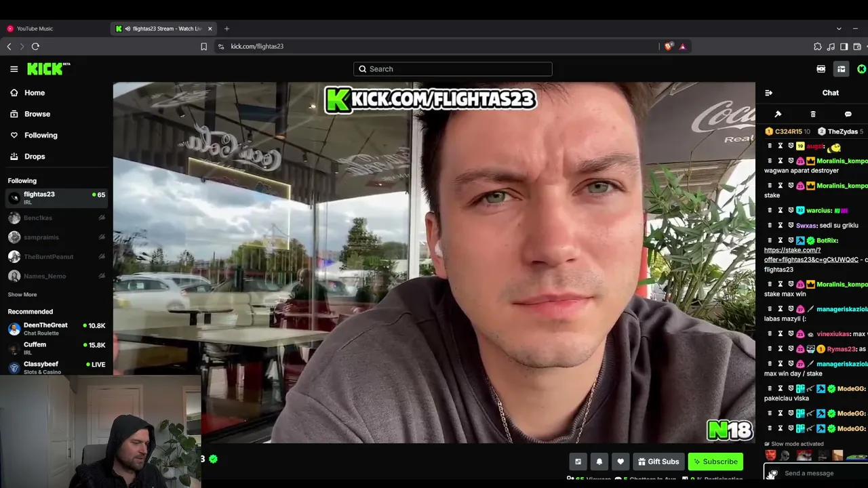
Task: Click the Send a message chat input
Action: coord(817,473)
